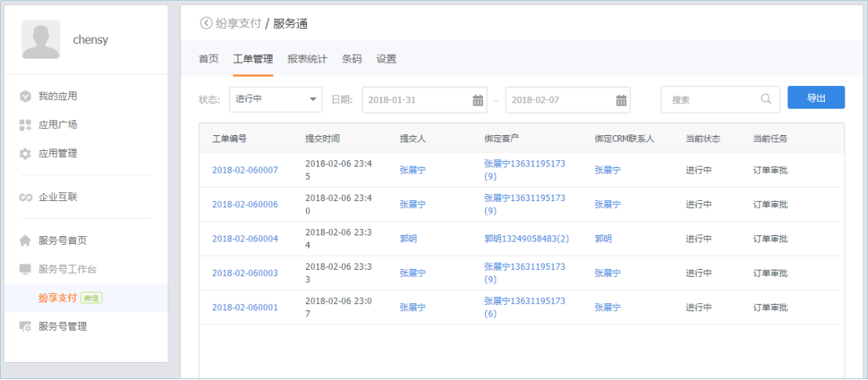Click the user avatar picture
The height and width of the screenshot is (380, 868).
(x=41, y=39)
